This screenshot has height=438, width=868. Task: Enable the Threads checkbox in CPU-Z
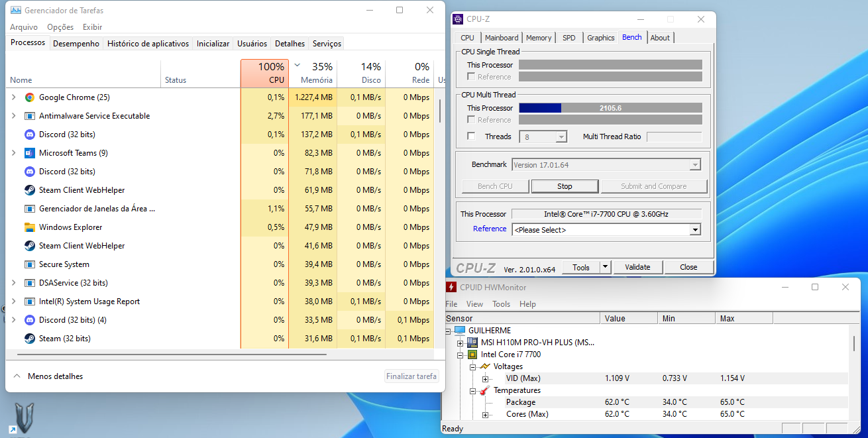tap(471, 137)
